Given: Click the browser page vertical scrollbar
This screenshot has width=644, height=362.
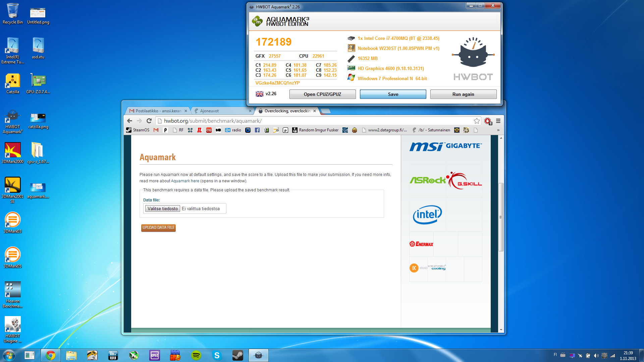Looking at the screenshot, I should 501,217.
